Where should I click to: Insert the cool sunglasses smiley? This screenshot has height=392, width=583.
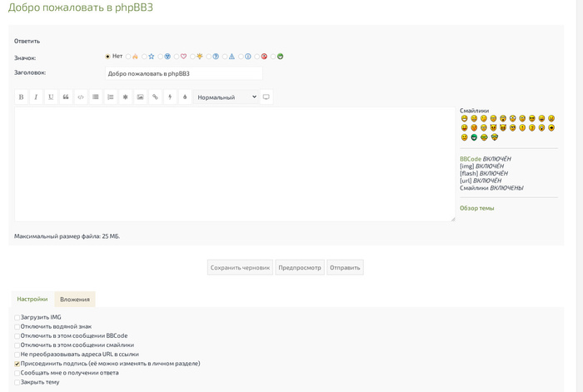532,118
